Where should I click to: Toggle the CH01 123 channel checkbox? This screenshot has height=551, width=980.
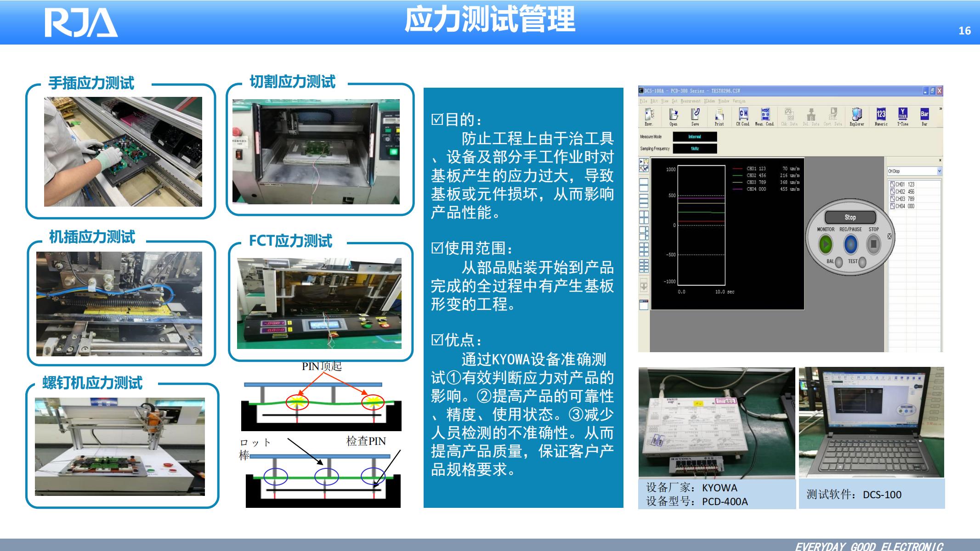tap(893, 184)
